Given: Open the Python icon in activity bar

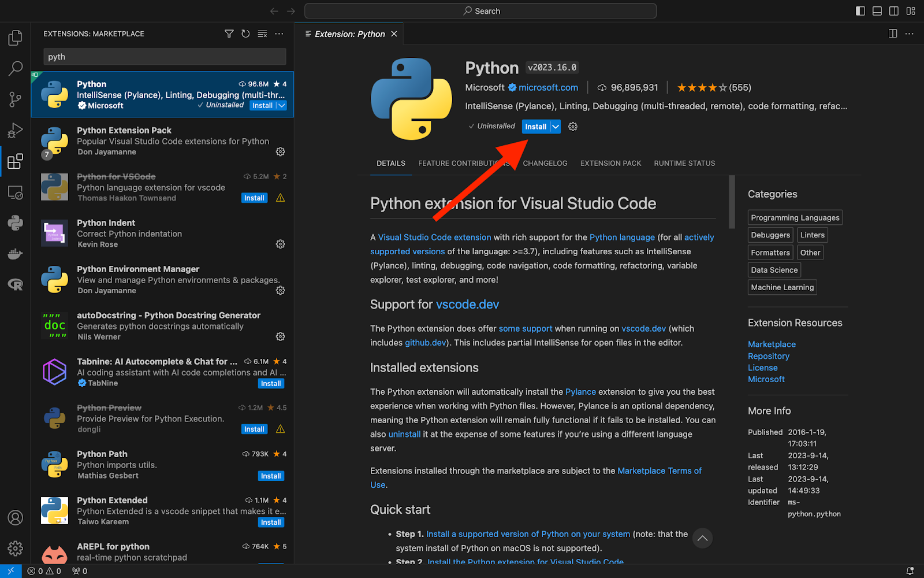Looking at the screenshot, I should tap(15, 223).
